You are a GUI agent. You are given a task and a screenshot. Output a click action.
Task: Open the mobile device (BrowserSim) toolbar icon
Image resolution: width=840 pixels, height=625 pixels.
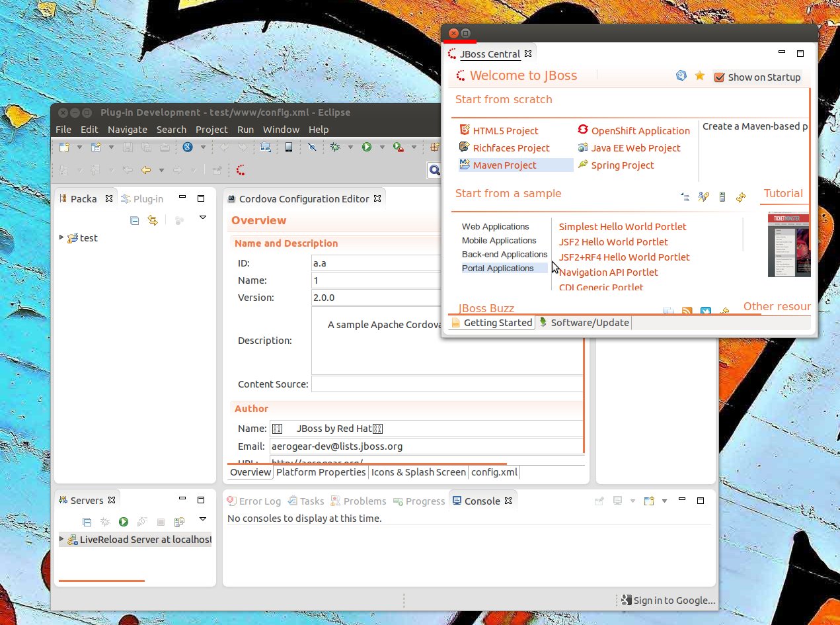[x=289, y=147]
